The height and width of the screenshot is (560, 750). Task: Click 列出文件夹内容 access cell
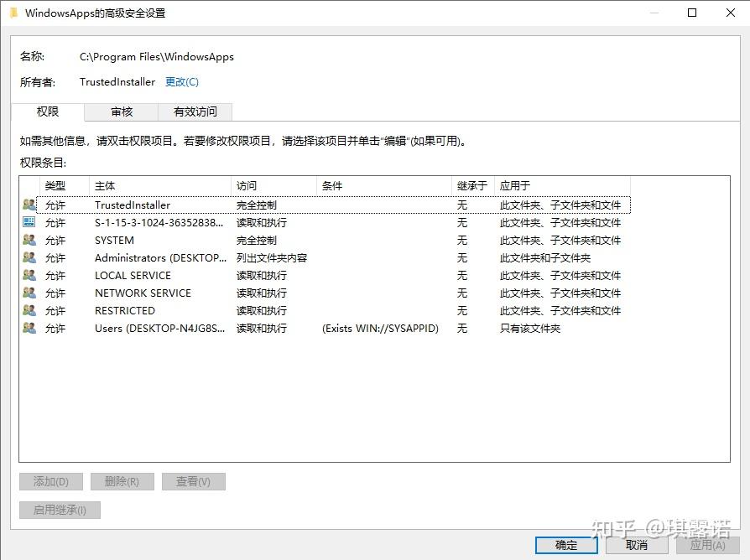point(272,258)
